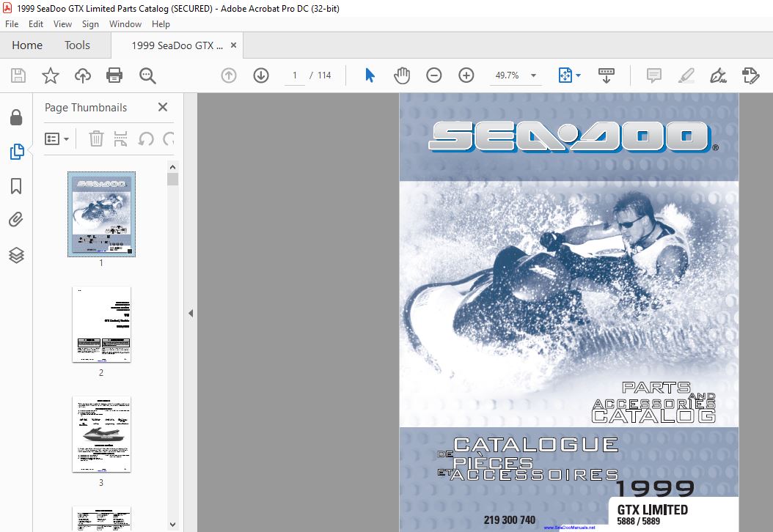The image size is (773, 532).
Task: Click the upload to cloud icon
Action: [82, 75]
